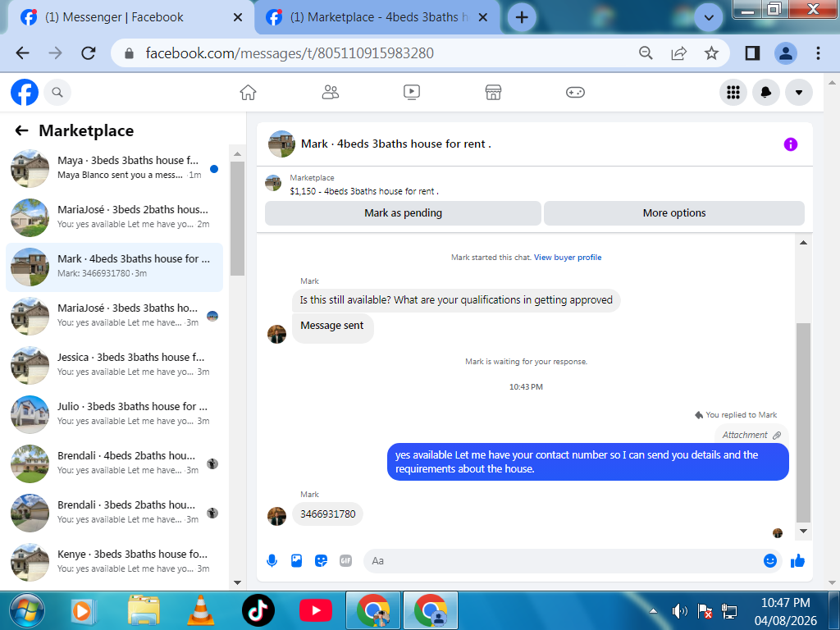Open a new browser tab

click(x=522, y=18)
